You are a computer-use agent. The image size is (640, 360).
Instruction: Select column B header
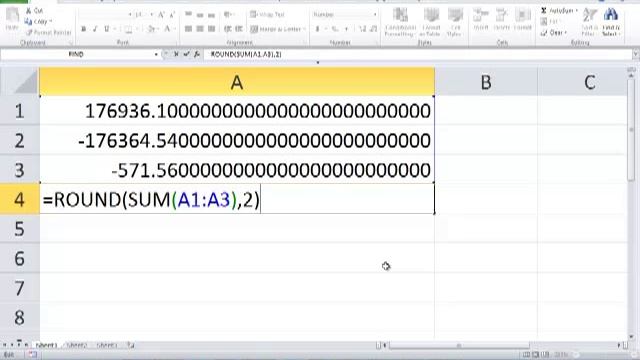(x=486, y=82)
